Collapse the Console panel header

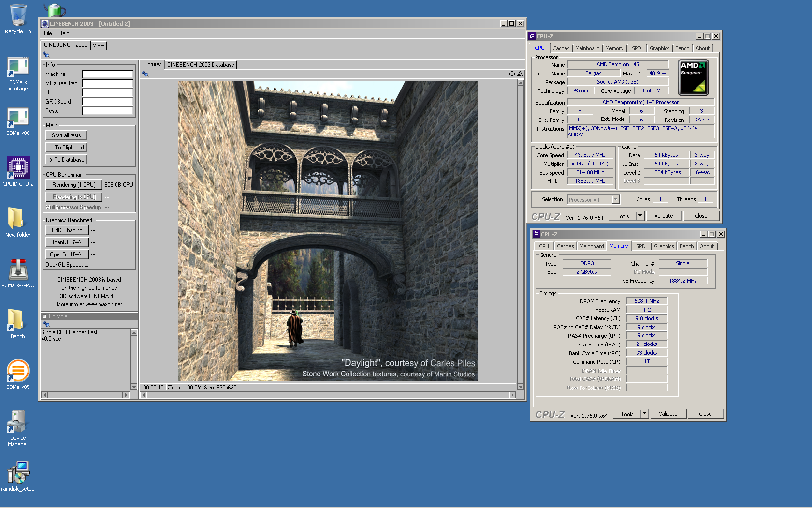click(x=45, y=316)
